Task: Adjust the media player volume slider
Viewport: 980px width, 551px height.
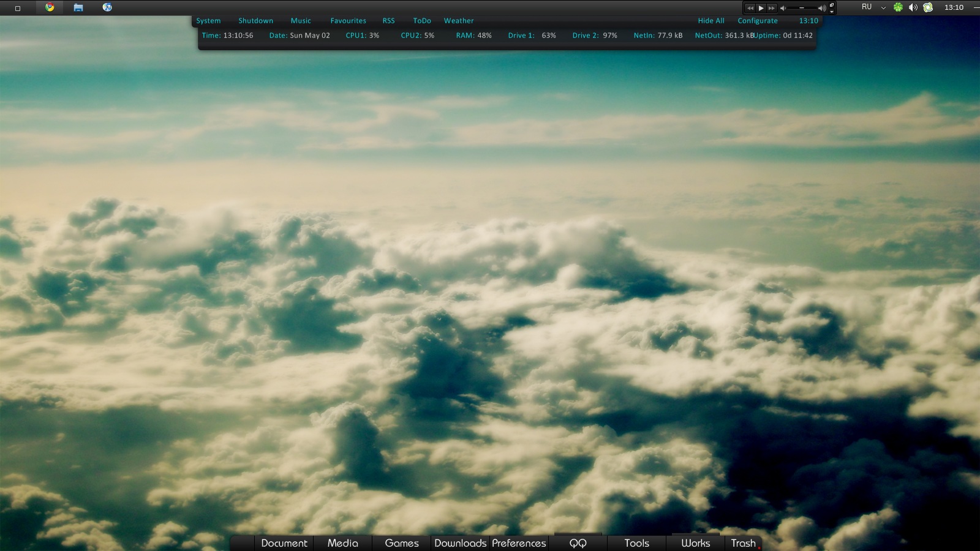Action: 802,8
